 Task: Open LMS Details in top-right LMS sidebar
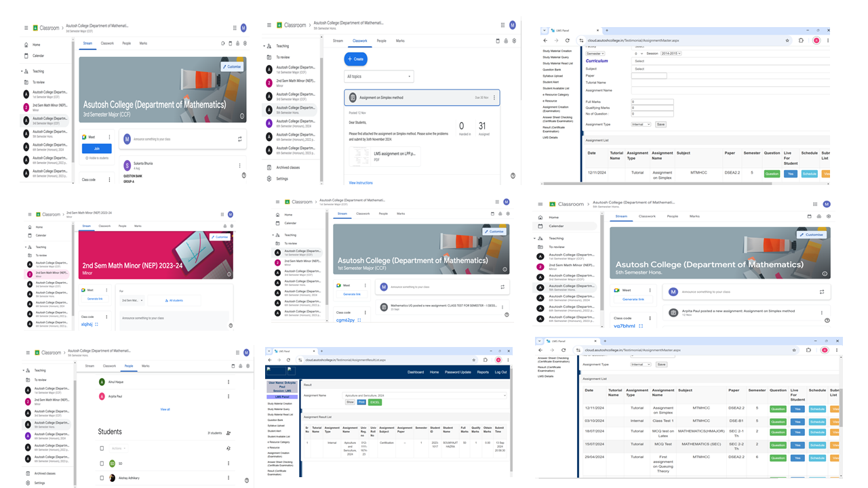550,138
